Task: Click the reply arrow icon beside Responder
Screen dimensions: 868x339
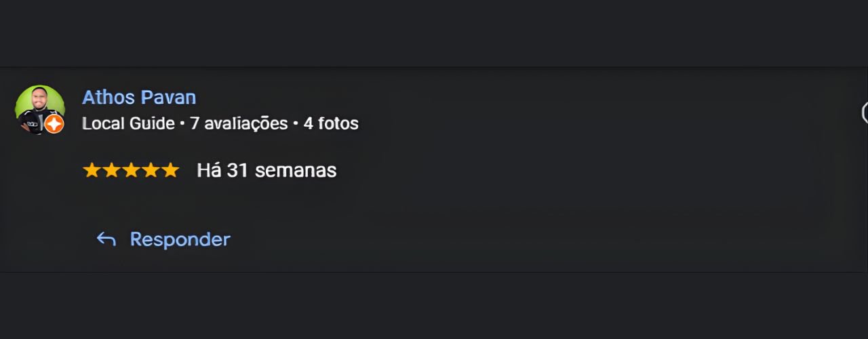Action: pos(106,239)
